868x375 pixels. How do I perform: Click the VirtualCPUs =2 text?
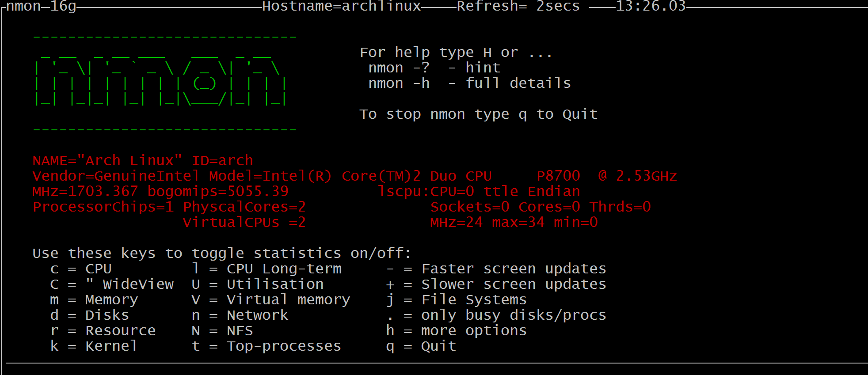244,222
